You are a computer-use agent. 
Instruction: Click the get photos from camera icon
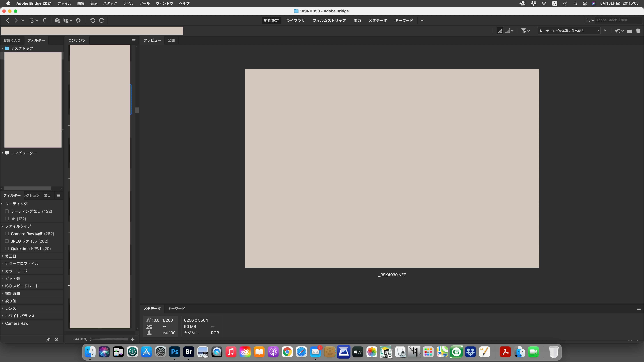click(57, 21)
